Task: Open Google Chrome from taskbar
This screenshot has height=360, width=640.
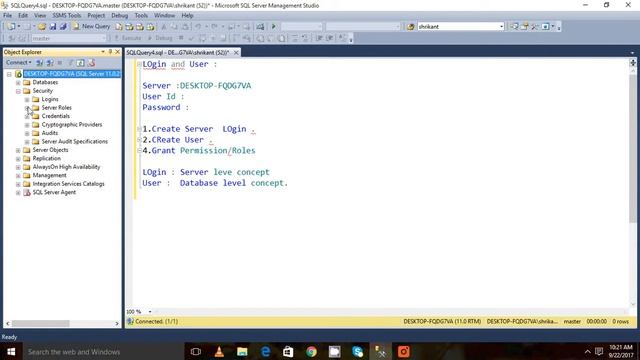Action: pos(311,351)
